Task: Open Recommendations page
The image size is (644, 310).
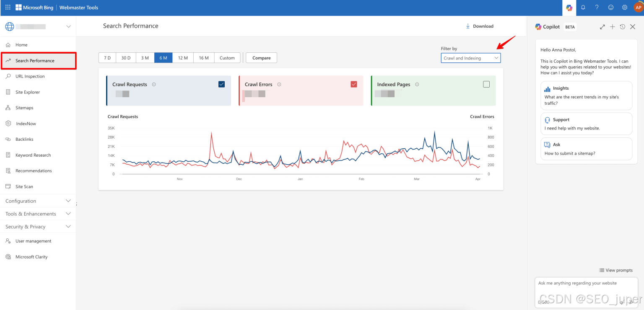Action: (38, 170)
